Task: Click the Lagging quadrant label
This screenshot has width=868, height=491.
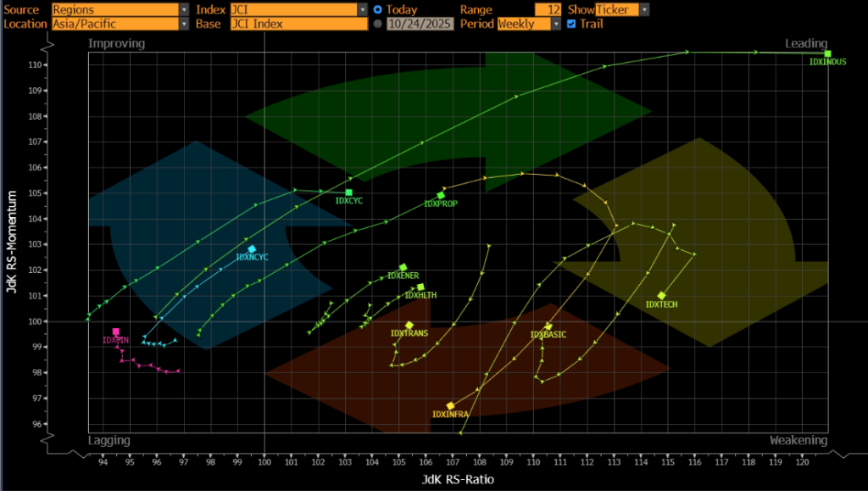Action: click(109, 440)
